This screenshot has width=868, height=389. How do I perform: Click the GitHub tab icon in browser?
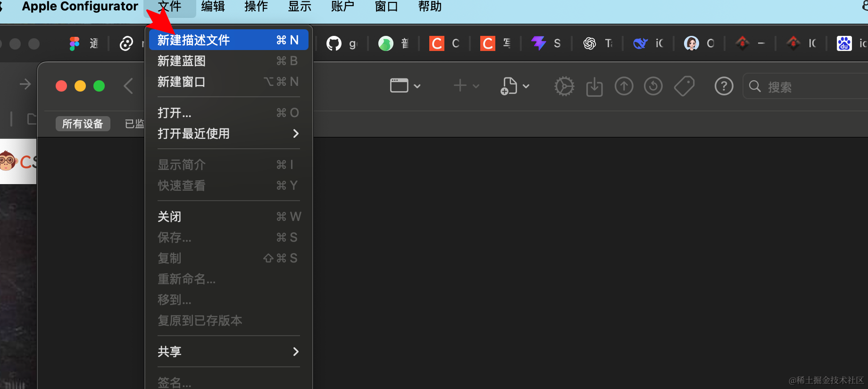click(334, 44)
